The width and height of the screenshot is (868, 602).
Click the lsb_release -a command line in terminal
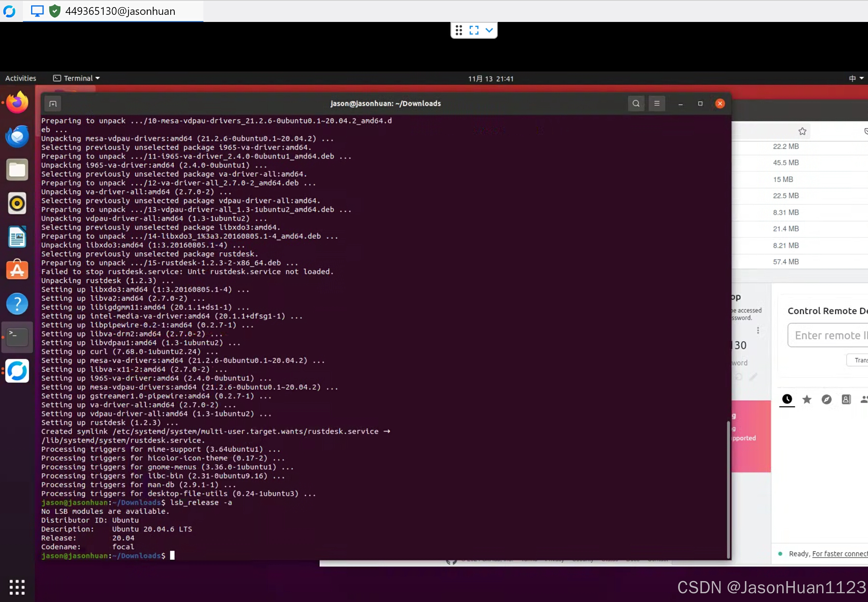(x=137, y=503)
